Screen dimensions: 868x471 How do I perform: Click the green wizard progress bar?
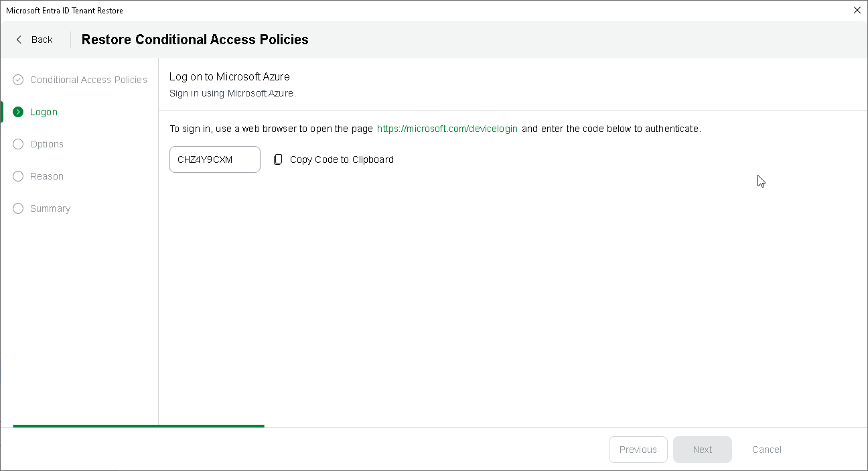pos(139,425)
